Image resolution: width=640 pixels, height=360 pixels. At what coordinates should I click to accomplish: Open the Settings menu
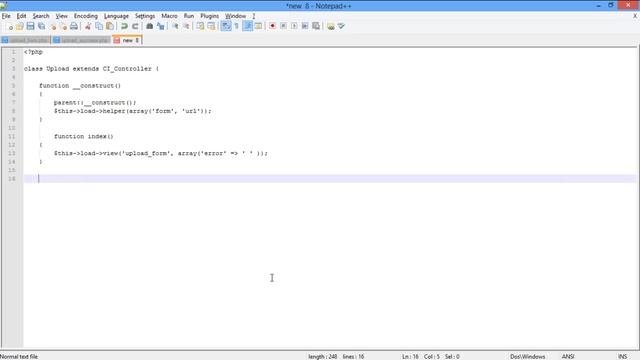pyautogui.click(x=145, y=16)
